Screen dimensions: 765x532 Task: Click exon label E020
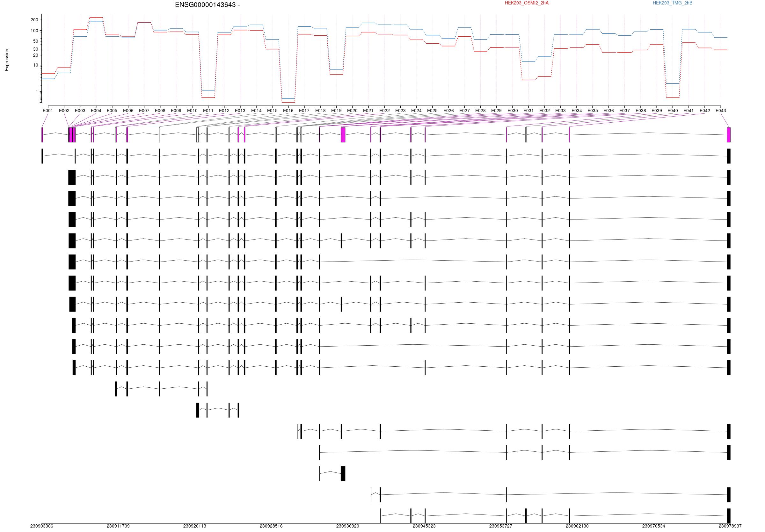click(352, 111)
